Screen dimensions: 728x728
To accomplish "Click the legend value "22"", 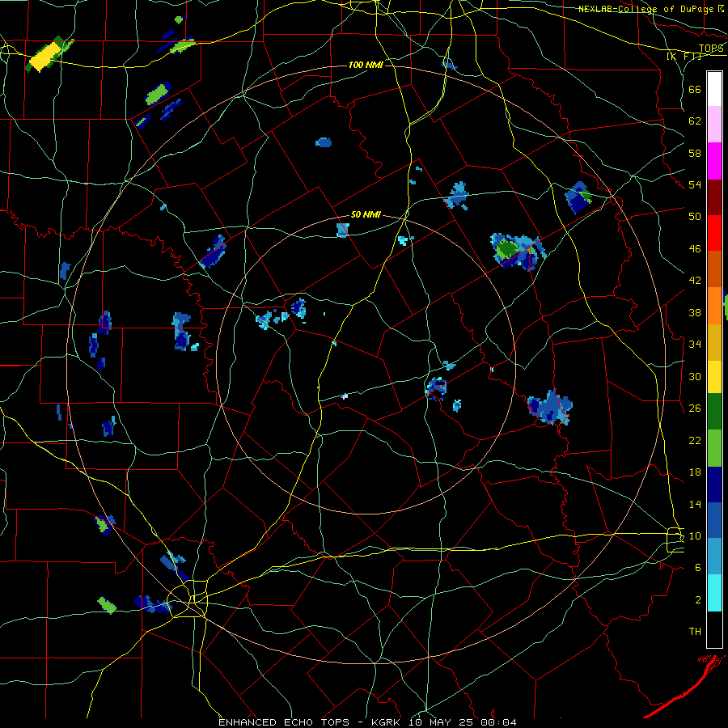I will click(x=695, y=440).
